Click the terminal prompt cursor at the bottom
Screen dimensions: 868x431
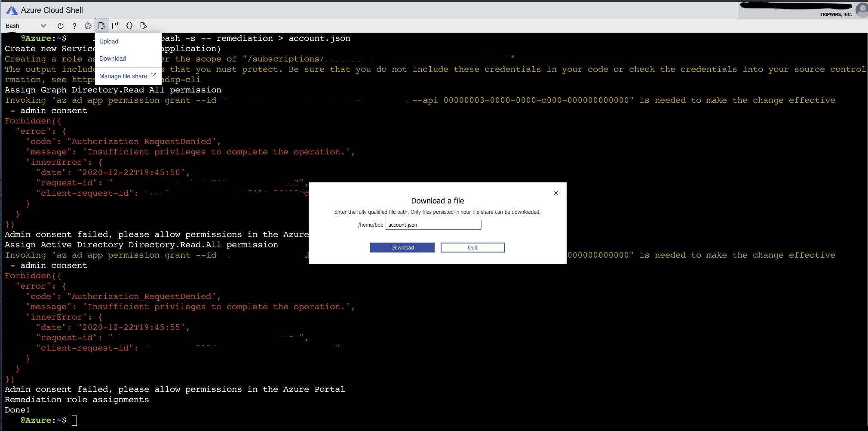pos(74,420)
